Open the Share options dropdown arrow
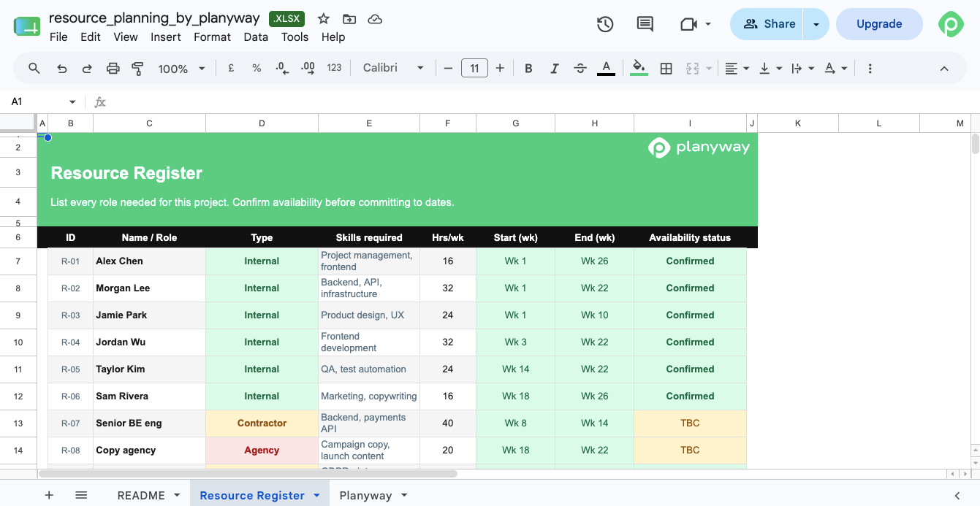The image size is (980, 506). pos(816,24)
